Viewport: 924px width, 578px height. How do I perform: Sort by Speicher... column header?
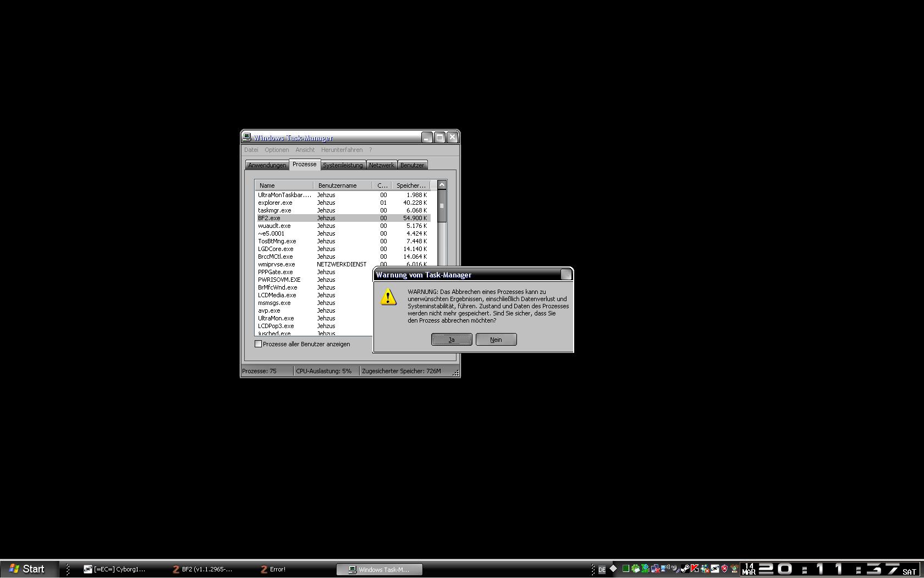[411, 186]
